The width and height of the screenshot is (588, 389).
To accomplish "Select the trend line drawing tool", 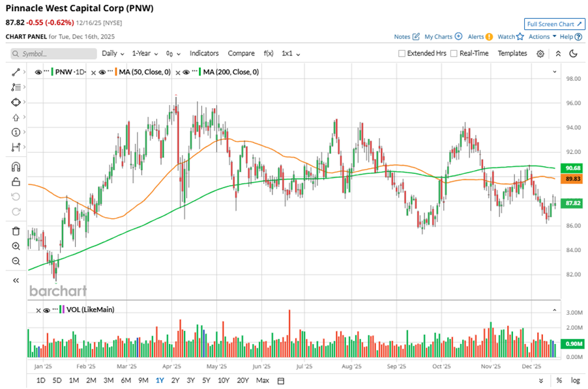I will pos(16,72).
